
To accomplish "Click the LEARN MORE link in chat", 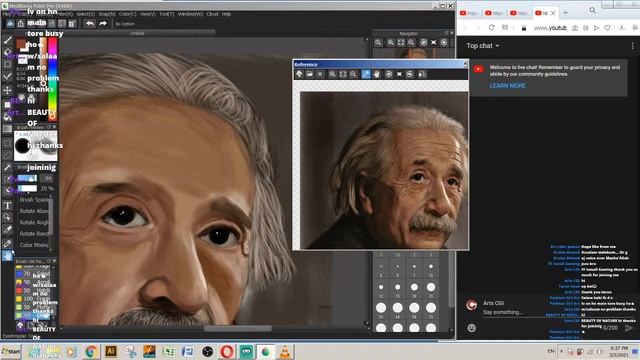I will pyautogui.click(x=507, y=86).
